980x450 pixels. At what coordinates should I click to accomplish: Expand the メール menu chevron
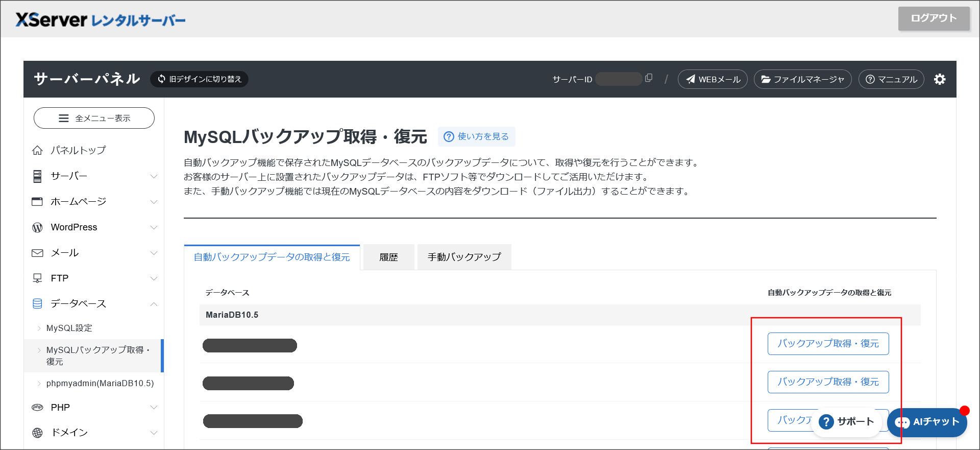pos(154,253)
